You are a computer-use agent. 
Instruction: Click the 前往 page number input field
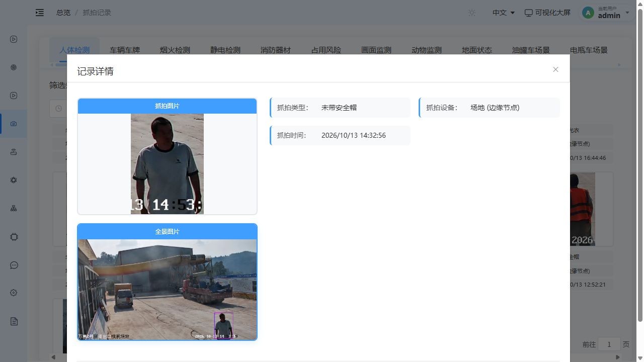pos(609,344)
